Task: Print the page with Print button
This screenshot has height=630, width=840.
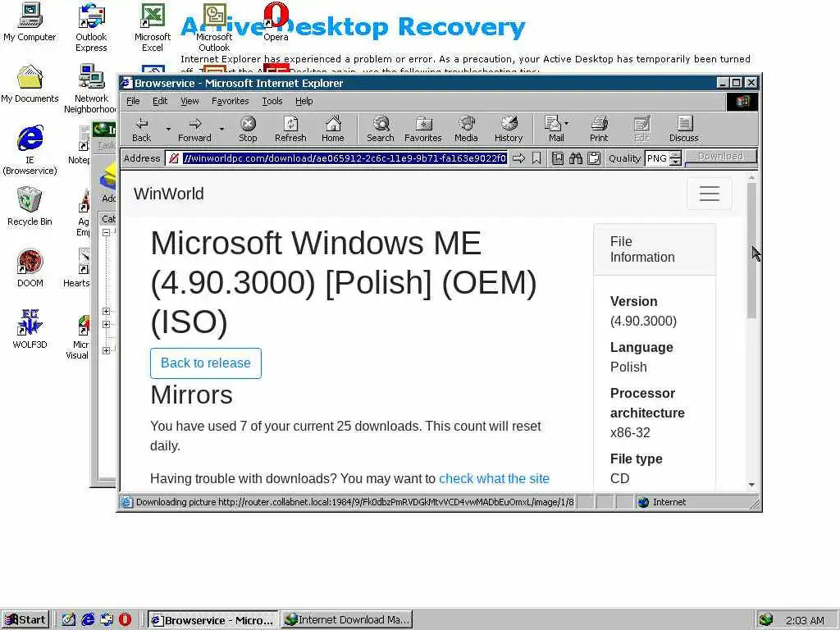Action: [599, 130]
